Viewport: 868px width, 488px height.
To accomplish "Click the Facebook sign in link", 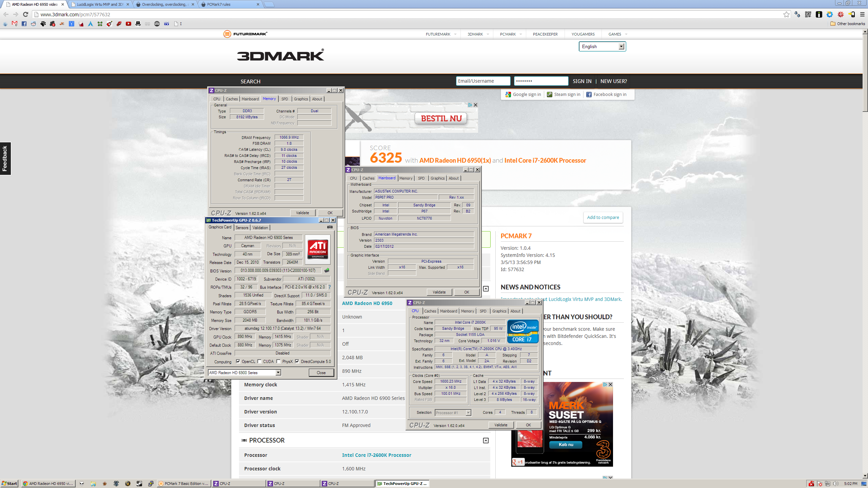I will (x=606, y=95).
